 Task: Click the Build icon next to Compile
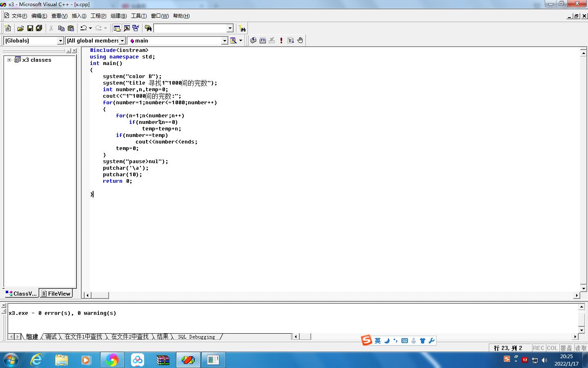tap(263, 40)
